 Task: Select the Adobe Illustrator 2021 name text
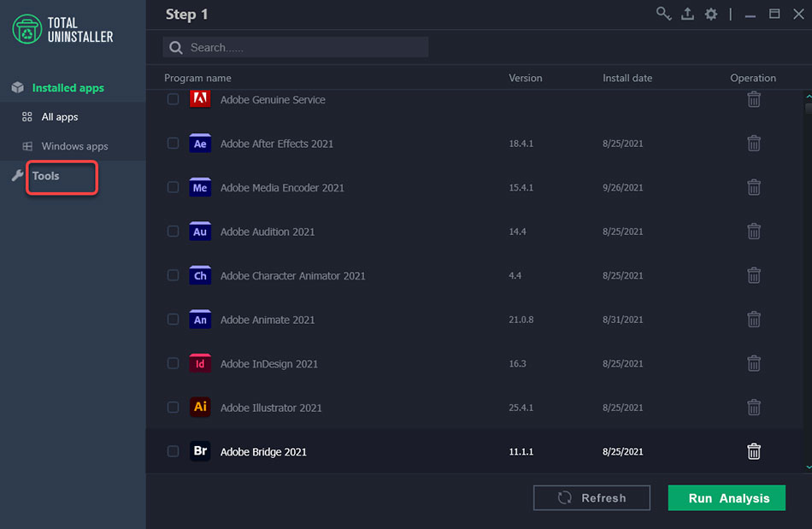click(271, 408)
